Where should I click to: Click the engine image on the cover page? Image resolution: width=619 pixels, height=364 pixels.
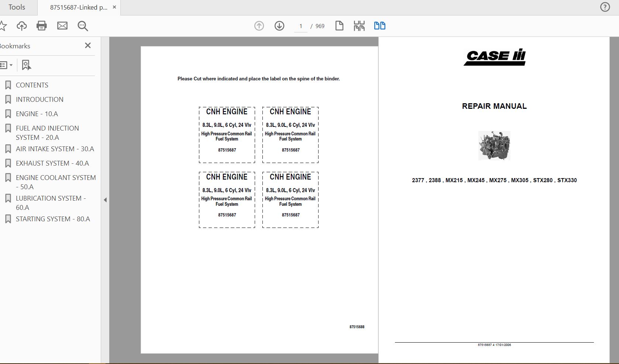click(494, 146)
